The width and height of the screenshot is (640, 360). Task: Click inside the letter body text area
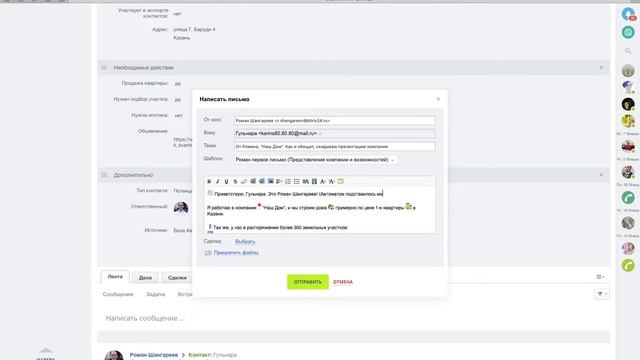[x=320, y=210]
